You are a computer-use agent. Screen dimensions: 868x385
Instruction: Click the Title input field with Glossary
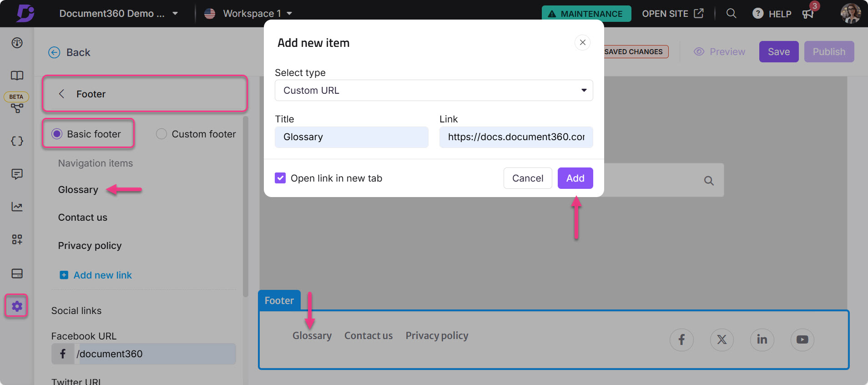352,137
